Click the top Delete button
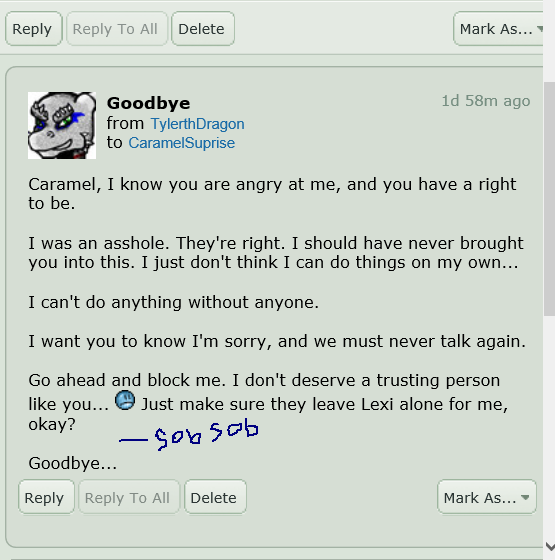 coord(202,29)
